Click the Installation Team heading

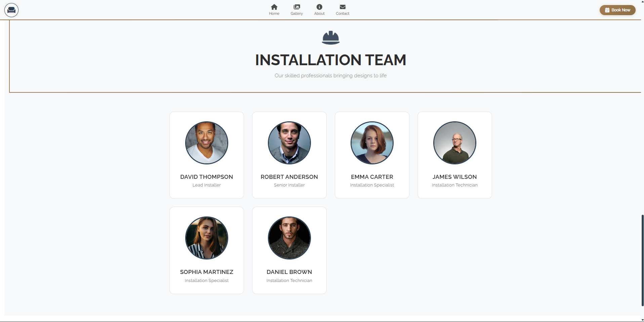pyautogui.click(x=331, y=60)
